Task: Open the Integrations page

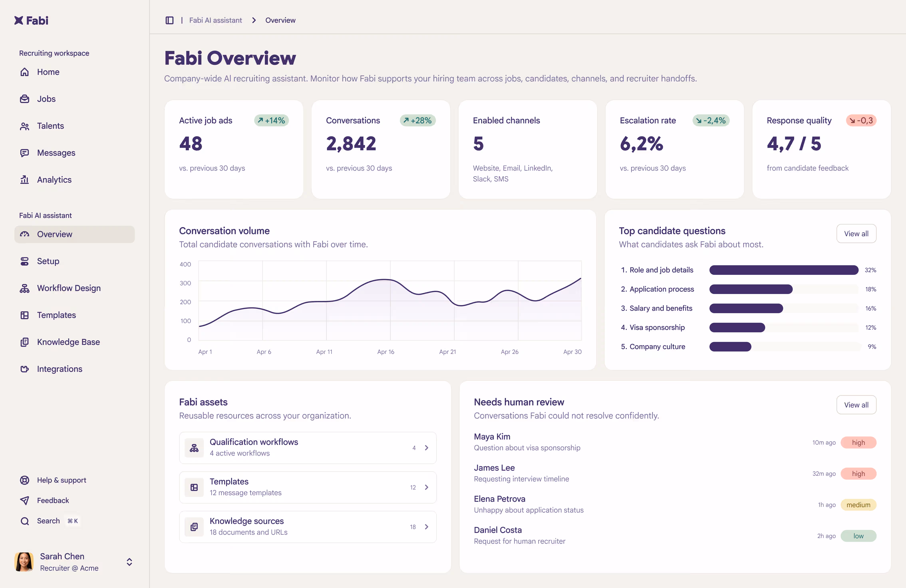Action: point(75,369)
